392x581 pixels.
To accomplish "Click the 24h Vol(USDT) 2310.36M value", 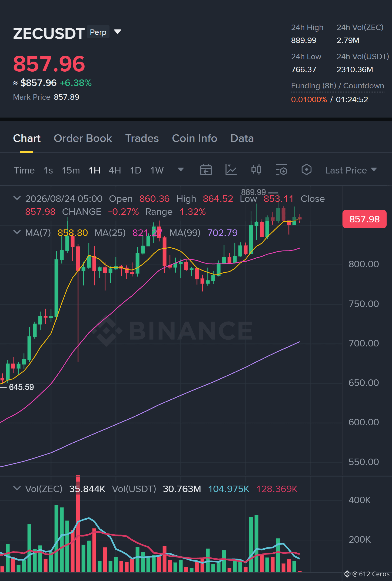I will pos(355,69).
